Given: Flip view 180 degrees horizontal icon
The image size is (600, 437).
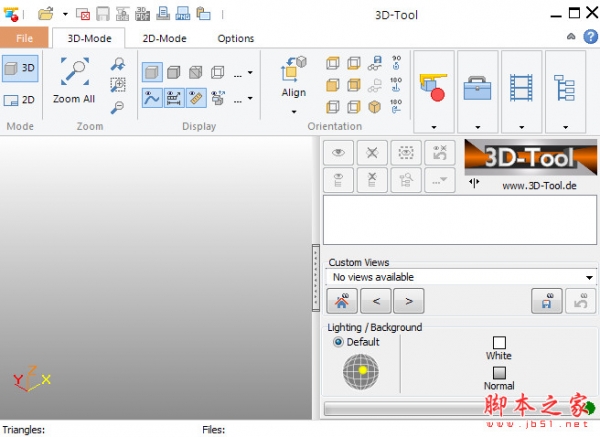Looking at the screenshot, I should (396, 107).
